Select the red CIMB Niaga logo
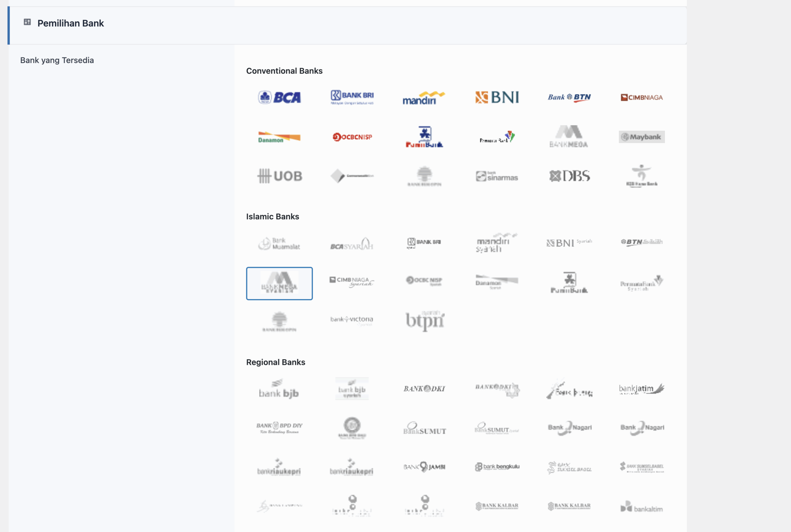The width and height of the screenshot is (791, 532). pyautogui.click(x=642, y=97)
